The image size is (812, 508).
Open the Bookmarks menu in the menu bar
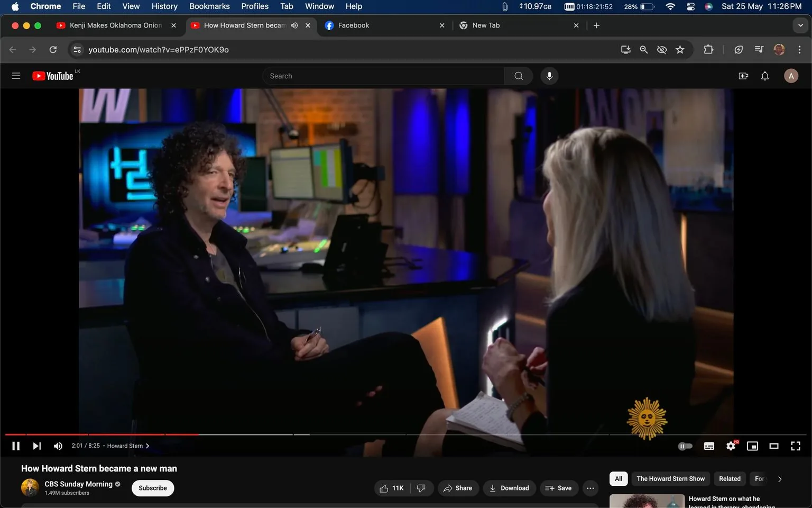pyautogui.click(x=209, y=6)
